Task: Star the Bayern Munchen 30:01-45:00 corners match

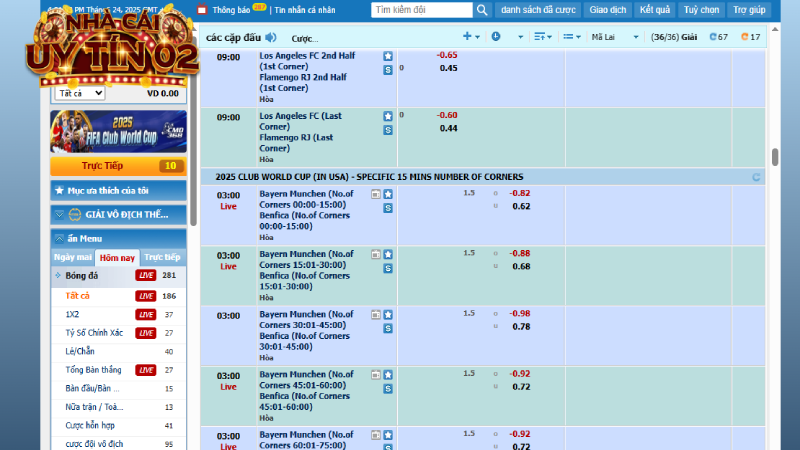Action: [388, 314]
